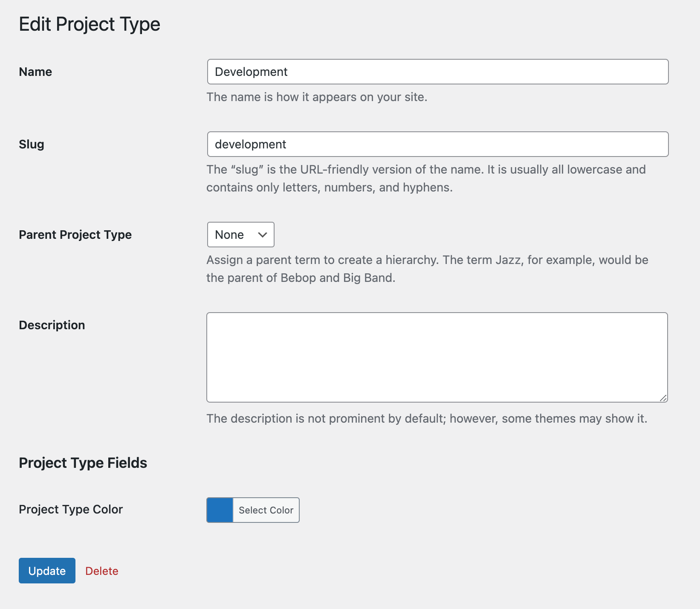Image resolution: width=700 pixels, height=609 pixels.
Task: Click the Slug label
Action: coord(32,145)
